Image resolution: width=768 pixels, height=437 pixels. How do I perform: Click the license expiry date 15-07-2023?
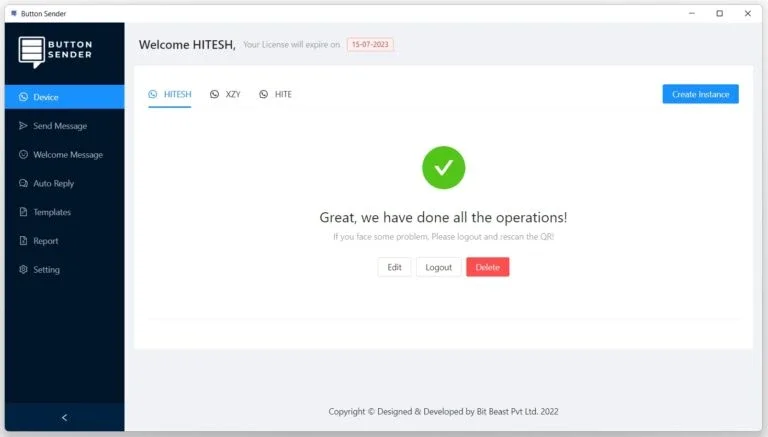pyautogui.click(x=370, y=44)
